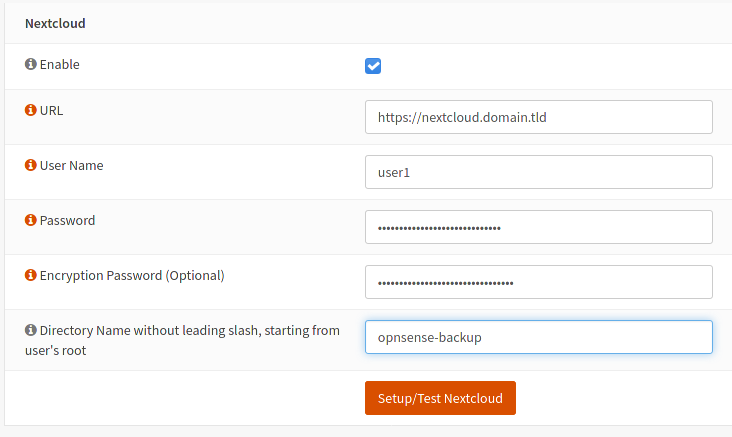The width and height of the screenshot is (732, 437).
Task: Click the 'Password' label text
Action: point(67,220)
